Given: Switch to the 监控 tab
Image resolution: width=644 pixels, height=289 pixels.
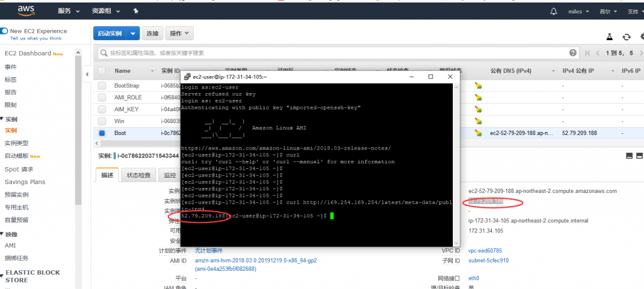Looking at the screenshot, I should pyautogui.click(x=170, y=175).
